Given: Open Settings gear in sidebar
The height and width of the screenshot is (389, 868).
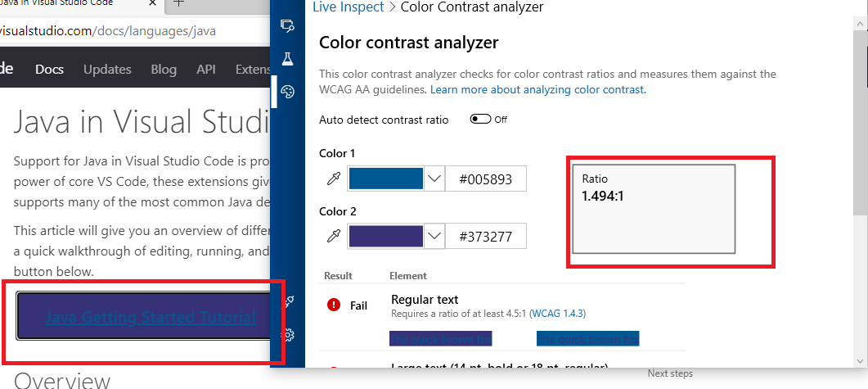Looking at the screenshot, I should tap(289, 335).
